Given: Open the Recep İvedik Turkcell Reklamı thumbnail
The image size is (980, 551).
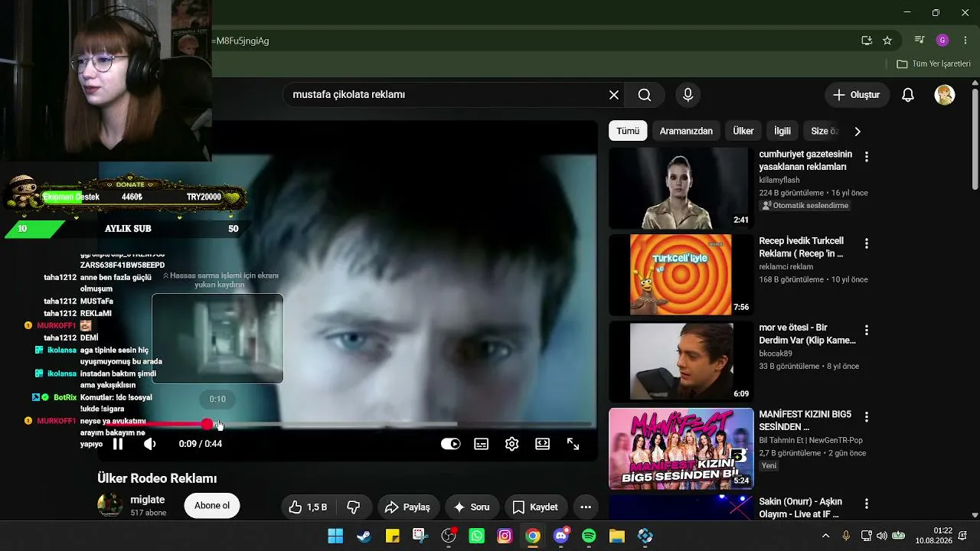Looking at the screenshot, I should click(x=681, y=275).
